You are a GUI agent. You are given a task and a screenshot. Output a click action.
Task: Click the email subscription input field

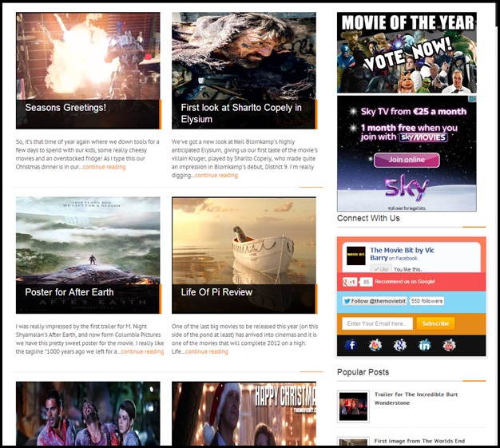[377, 323]
